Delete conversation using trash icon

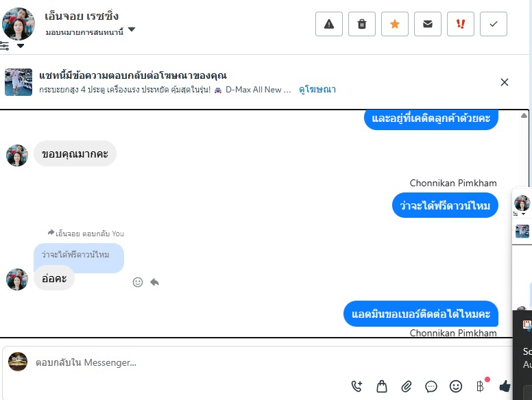coord(362,24)
